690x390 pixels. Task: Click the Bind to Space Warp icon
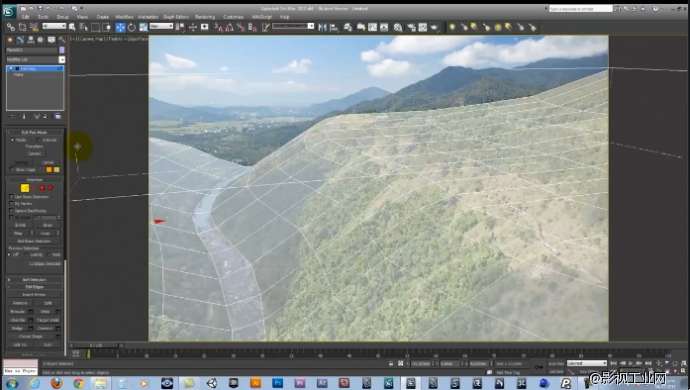click(34, 27)
